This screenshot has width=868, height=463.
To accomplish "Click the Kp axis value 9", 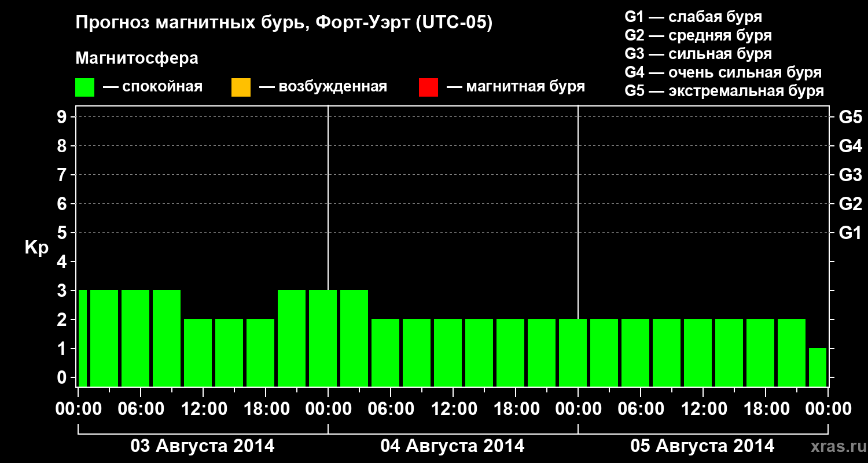I will click(x=63, y=117).
